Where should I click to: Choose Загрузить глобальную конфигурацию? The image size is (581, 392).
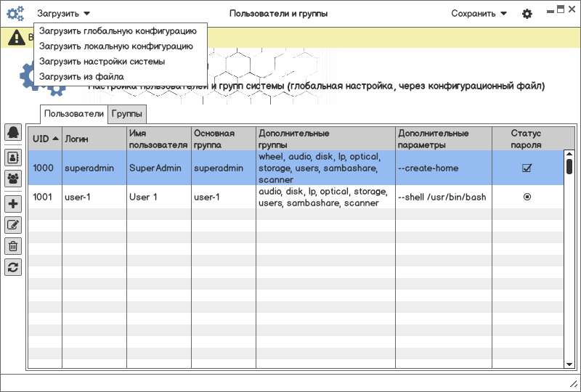118,31
